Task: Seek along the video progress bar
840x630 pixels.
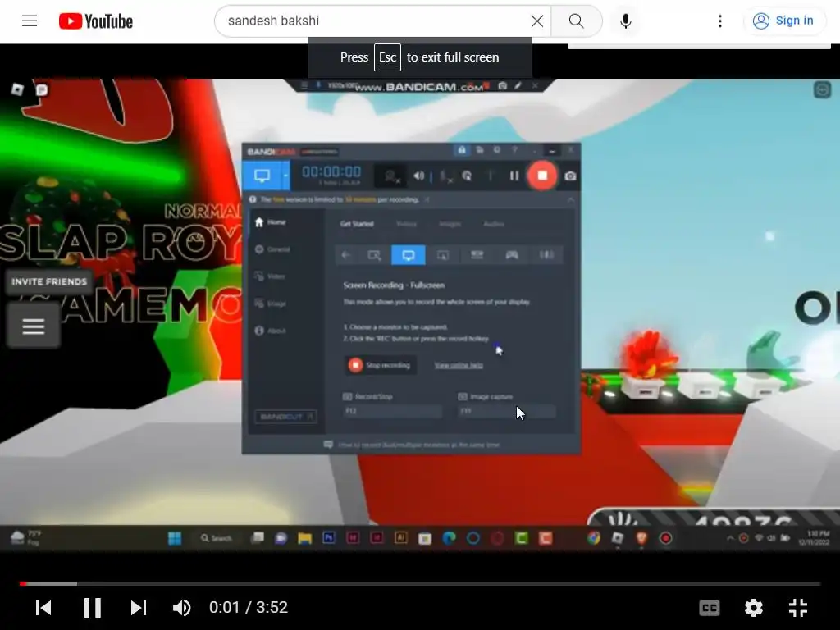Action: point(420,583)
